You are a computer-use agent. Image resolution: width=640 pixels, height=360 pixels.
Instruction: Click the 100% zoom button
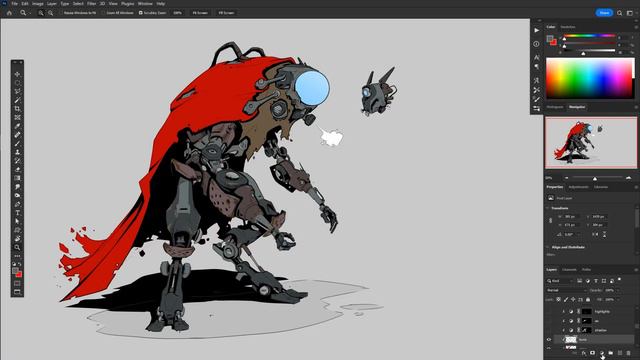point(177,13)
